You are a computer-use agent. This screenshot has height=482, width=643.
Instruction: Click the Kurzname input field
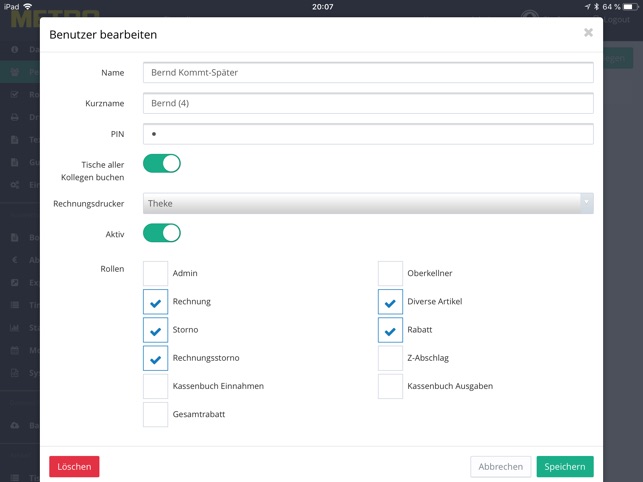click(368, 103)
